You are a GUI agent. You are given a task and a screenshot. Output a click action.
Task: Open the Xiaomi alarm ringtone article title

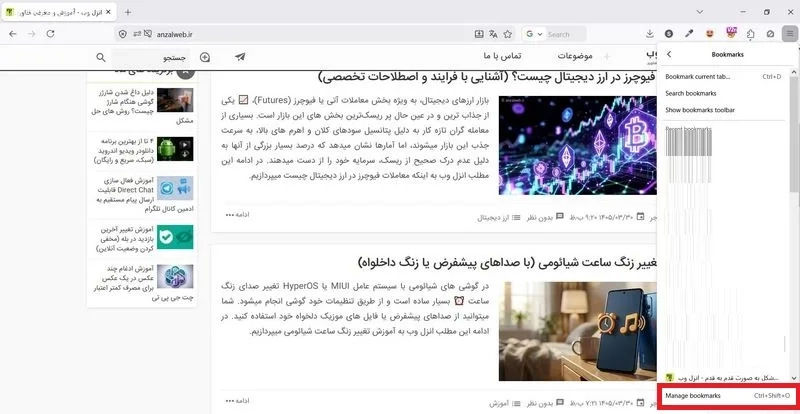pos(508,263)
